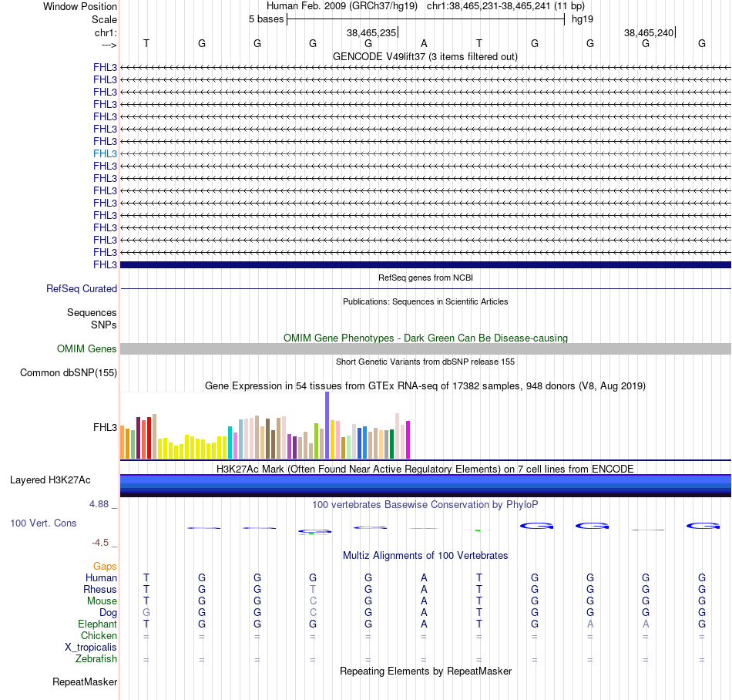The image size is (732, 700).
Task: Select the Chicken alignment row label
Action: (x=99, y=635)
